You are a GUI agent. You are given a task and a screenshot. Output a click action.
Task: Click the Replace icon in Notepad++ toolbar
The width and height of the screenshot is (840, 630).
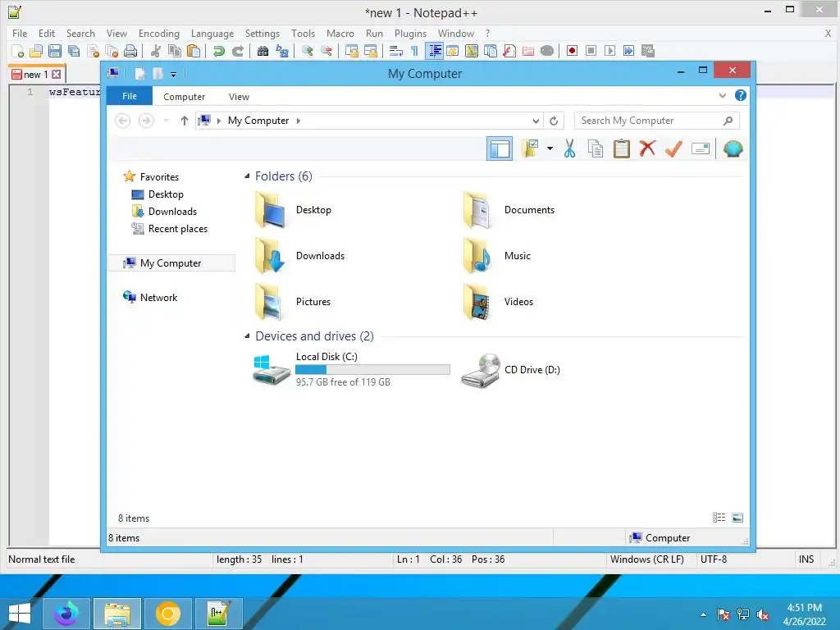tap(282, 51)
